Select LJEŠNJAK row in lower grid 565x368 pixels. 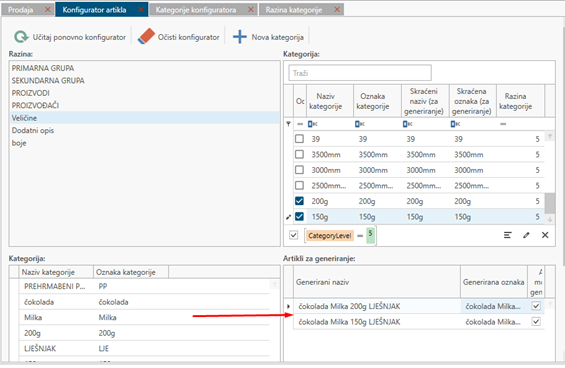(x=144, y=348)
